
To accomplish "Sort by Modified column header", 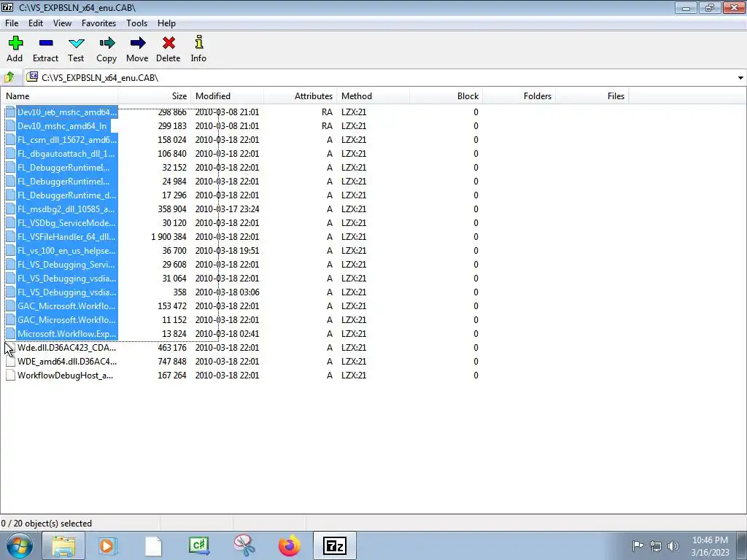I will coord(228,96).
